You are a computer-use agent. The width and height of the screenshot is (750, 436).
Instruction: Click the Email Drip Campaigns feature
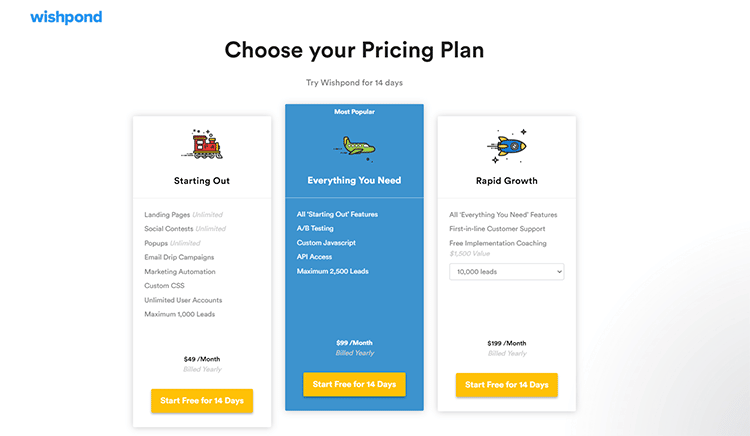tap(180, 257)
